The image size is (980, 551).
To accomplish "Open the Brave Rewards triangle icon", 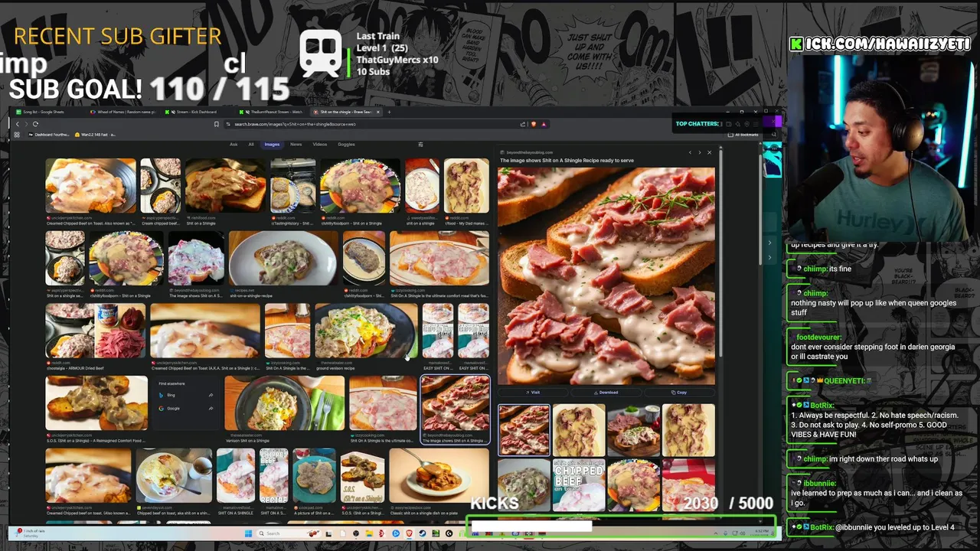I will tap(544, 124).
